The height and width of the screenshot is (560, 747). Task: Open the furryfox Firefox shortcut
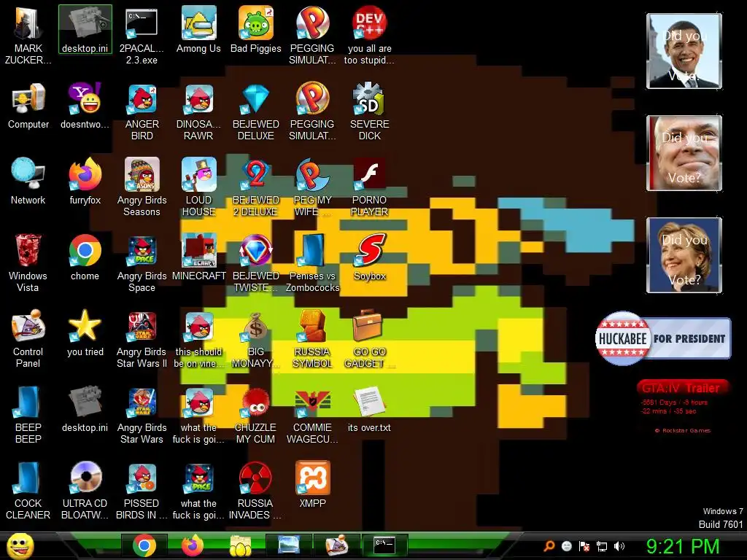tap(85, 182)
